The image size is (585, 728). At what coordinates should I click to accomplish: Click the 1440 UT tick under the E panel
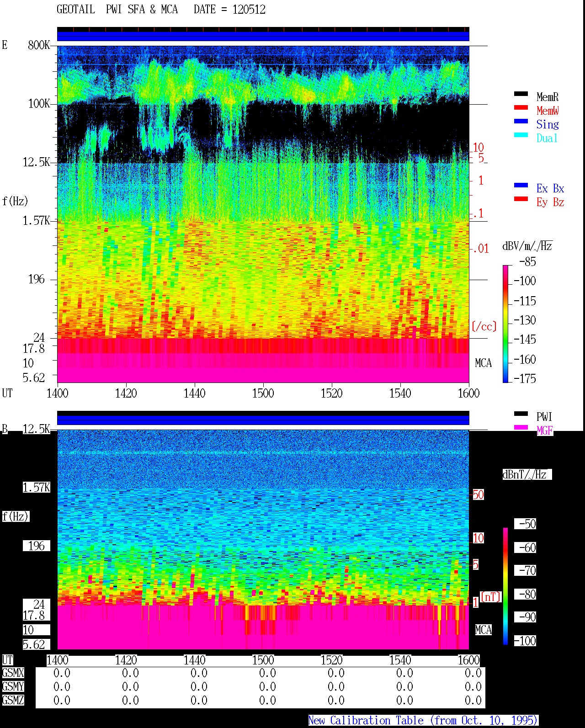(x=194, y=393)
